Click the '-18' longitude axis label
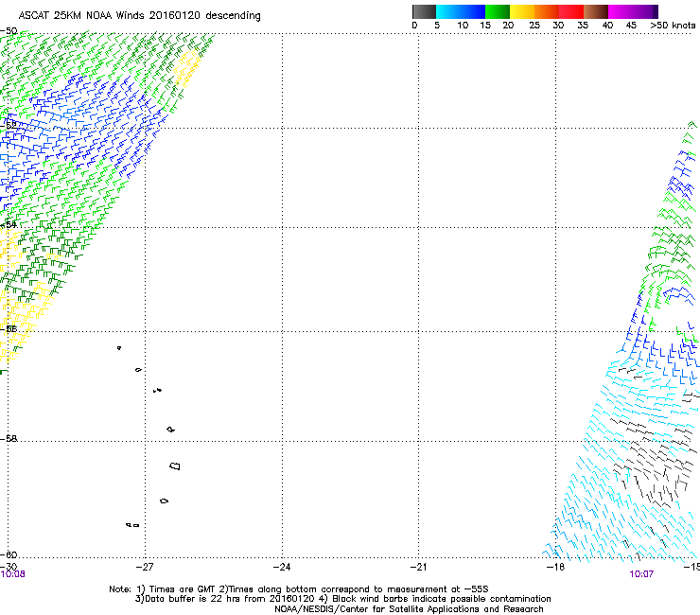Viewport: 700px width, 615px height. [555, 567]
